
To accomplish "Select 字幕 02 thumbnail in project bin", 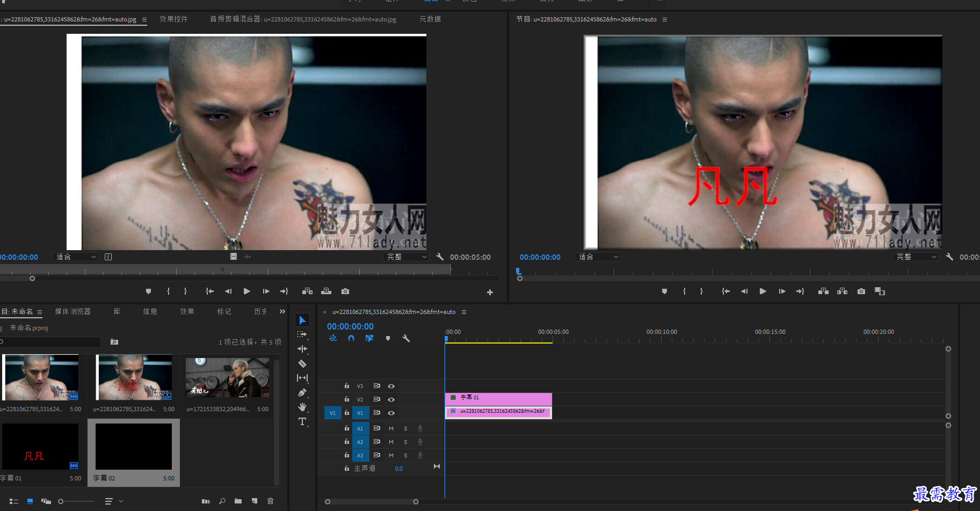I will 134,447.
